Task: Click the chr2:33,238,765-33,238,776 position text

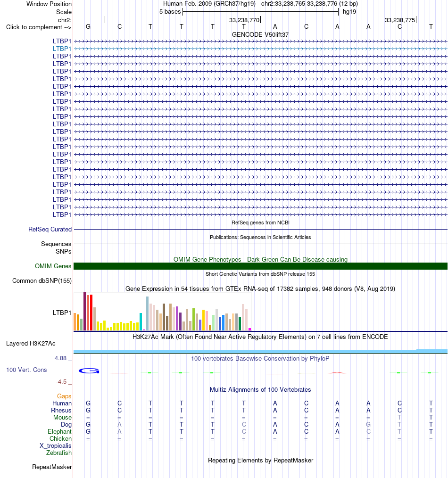Action: pos(299,4)
